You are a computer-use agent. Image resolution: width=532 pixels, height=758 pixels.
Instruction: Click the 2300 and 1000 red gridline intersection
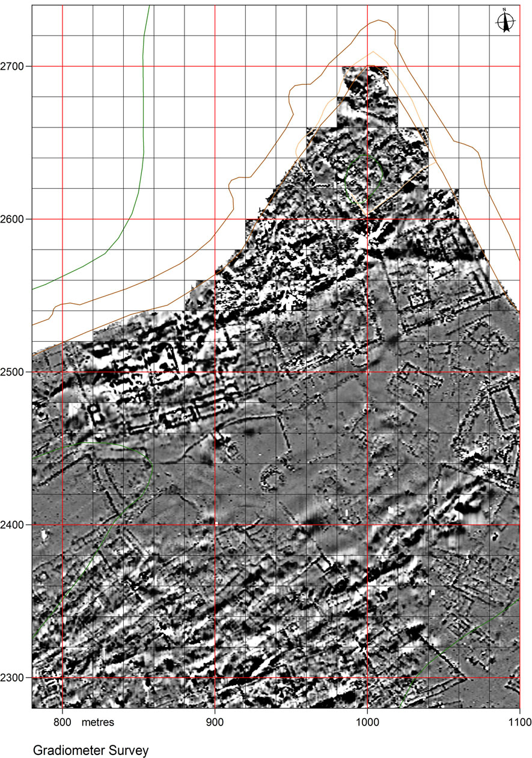367,678
